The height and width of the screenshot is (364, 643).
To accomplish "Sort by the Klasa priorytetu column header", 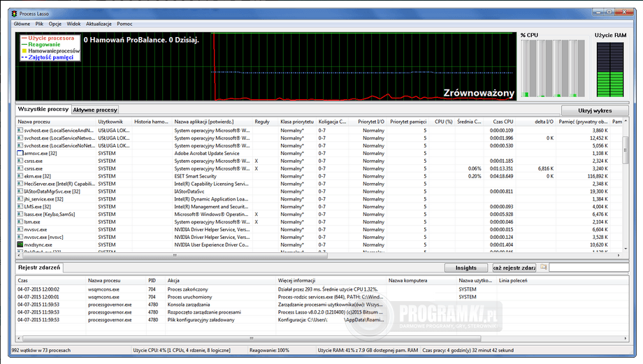I will pyautogui.click(x=297, y=122).
